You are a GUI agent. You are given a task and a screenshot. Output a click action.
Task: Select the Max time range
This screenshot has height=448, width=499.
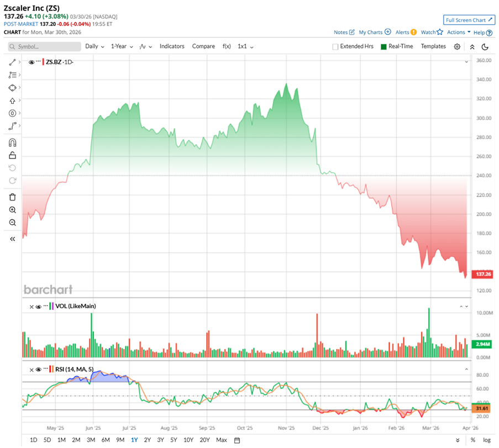tap(222, 440)
